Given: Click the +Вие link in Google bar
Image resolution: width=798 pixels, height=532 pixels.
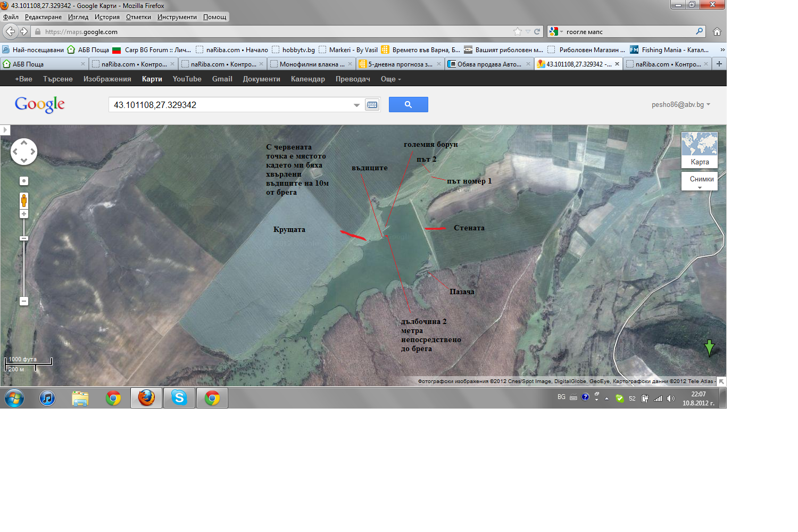Looking at the screenshot, I should (x=23, y=79).
